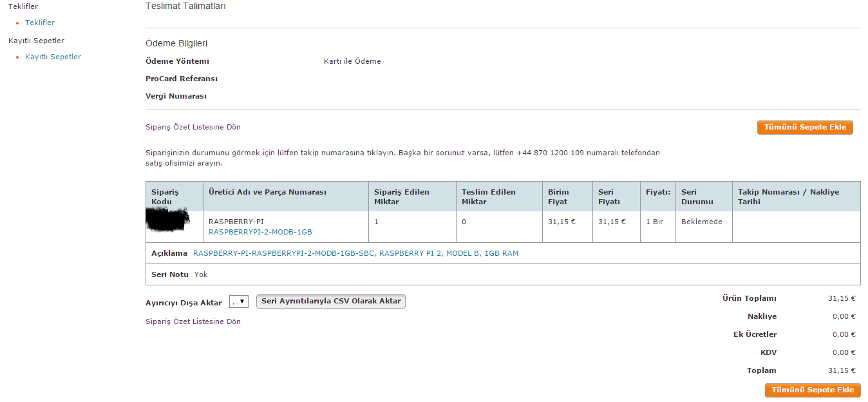The height and width of the screenshot is (402, 868).
Task: Click the Seri Notu label
Action: [x=170, y=274]
